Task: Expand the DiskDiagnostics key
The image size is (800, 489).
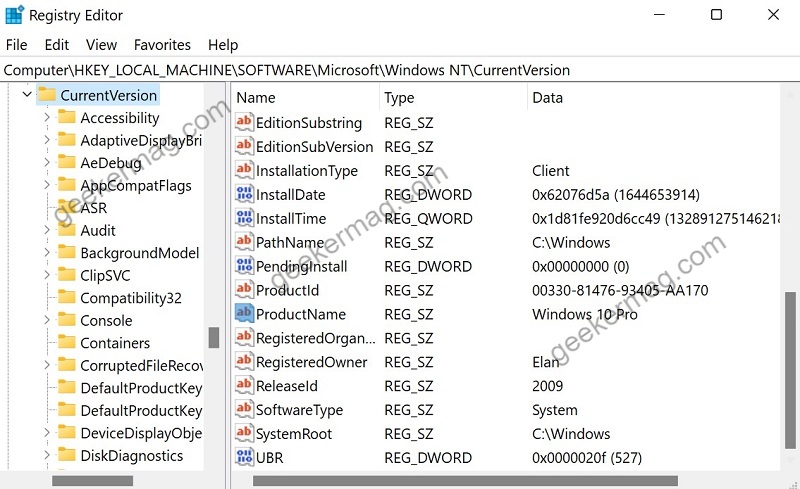Action: tap(46, 455)
